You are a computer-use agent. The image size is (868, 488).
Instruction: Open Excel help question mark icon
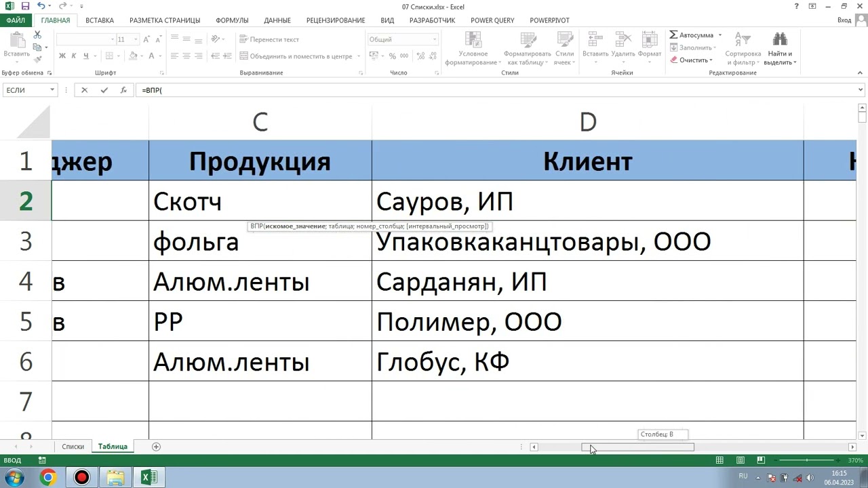(796, 6)
